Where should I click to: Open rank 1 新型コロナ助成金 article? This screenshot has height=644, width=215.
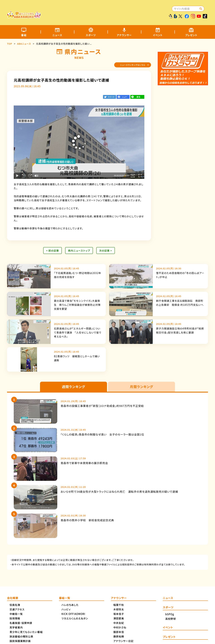(x=102, y=406)
